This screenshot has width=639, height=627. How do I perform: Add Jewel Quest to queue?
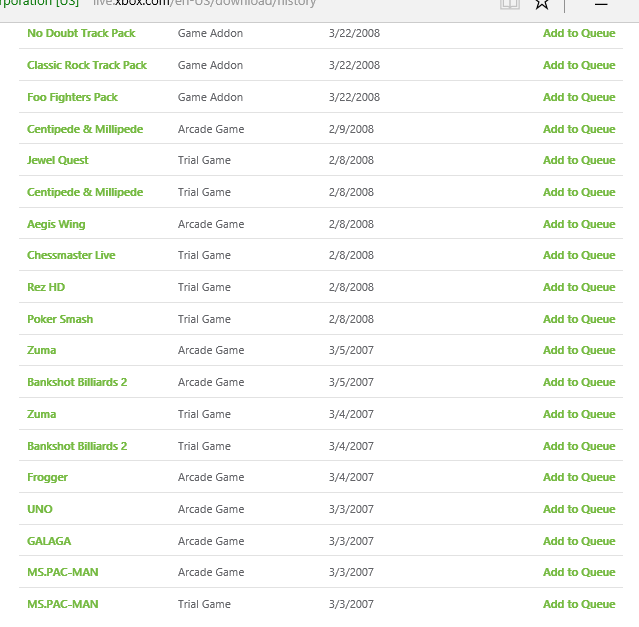click(x=579, y=160)
